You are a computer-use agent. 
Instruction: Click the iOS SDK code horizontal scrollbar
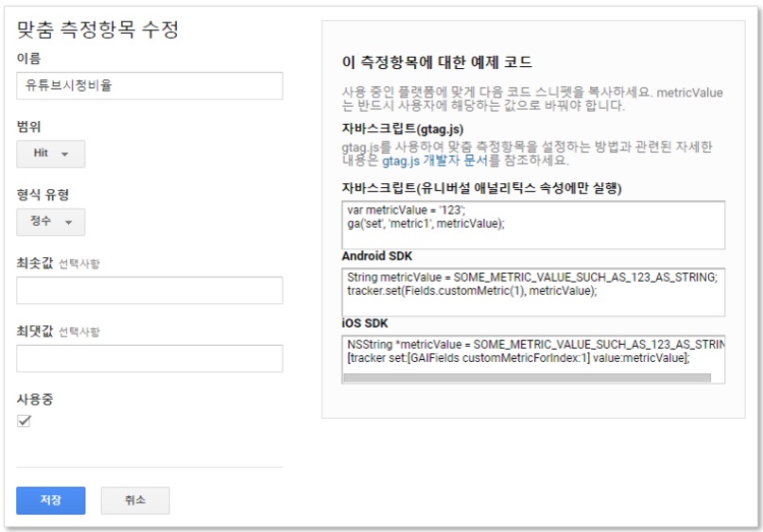(528, 377)
